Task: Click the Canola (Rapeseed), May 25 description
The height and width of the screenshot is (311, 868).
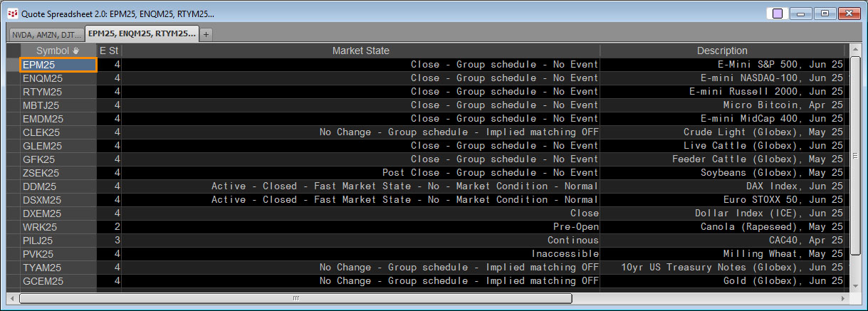Action: tap(772, 227)
